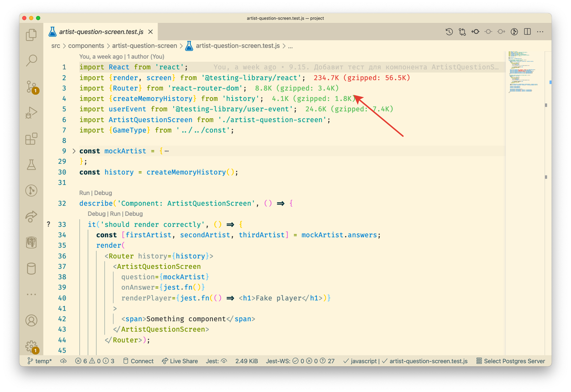Select the artist-question-screen.test.js editor tab
Image resolution: width=571 pixels, height=392 pixels.
(101, 32)
